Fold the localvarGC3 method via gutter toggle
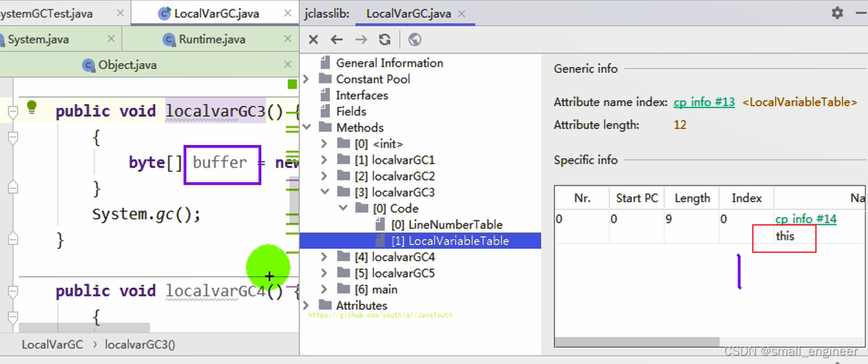 pyautogui.click(x=12, y=112)
